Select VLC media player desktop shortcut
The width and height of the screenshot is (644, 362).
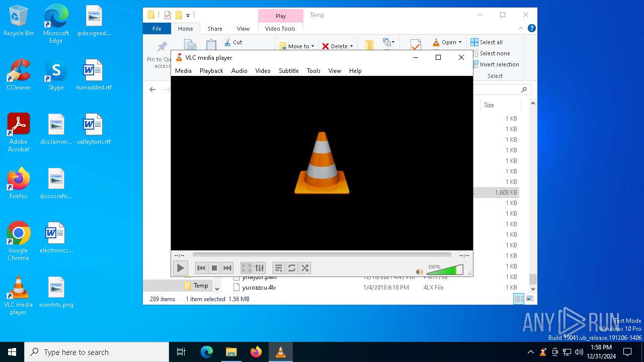click(x=19, y=296)
